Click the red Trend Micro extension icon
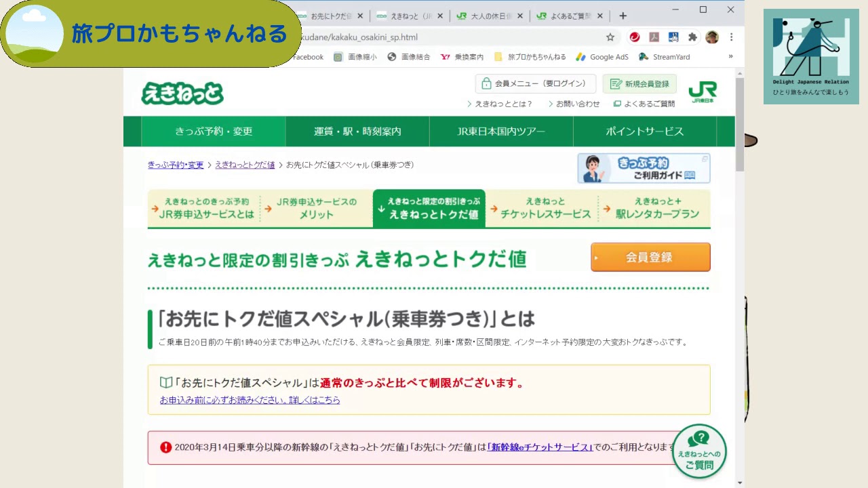Viewport: 868px width, 488px height. [x=635, y=37]
